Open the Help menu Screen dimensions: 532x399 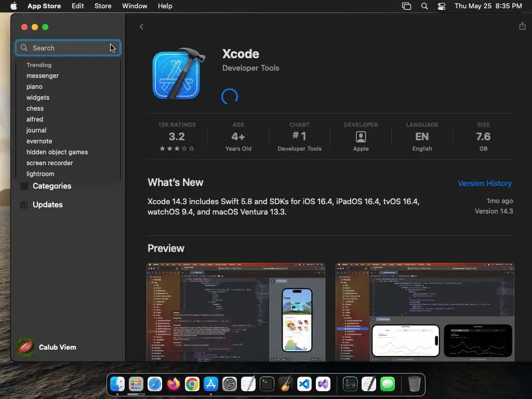[165, 6]
